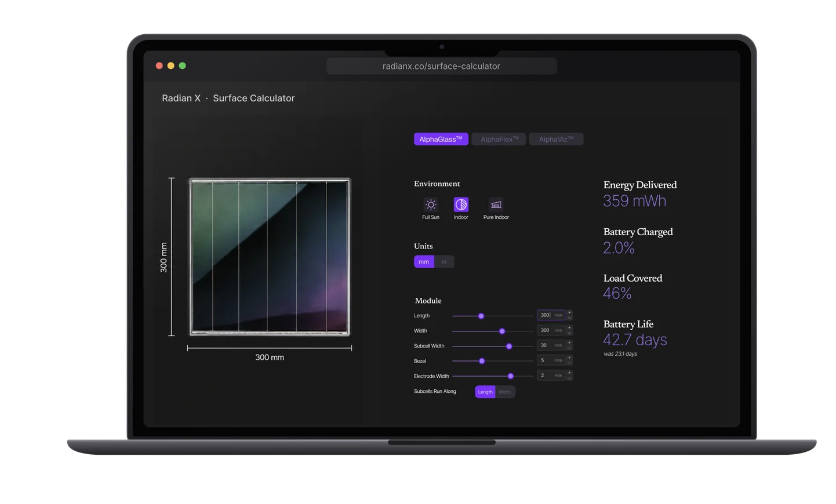Click the solar module preview image
This screenshot has height=504, width=836.
click(270, 257)
